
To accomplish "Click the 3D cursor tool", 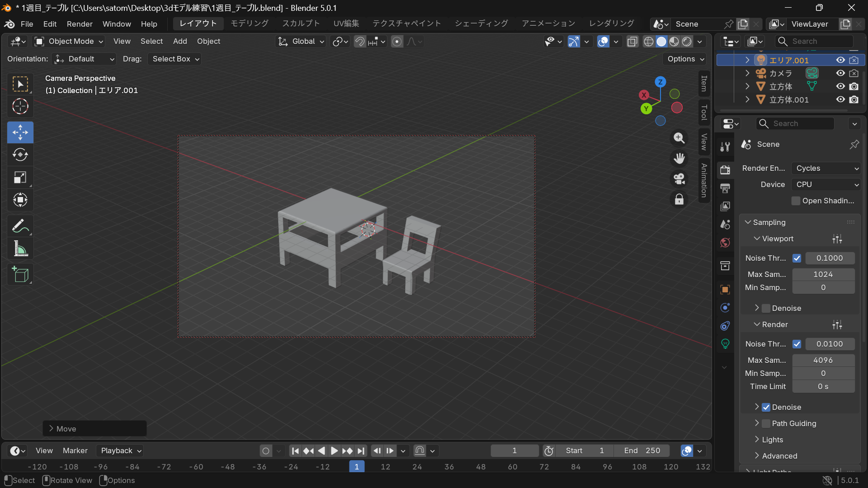I will click(20, 107).
